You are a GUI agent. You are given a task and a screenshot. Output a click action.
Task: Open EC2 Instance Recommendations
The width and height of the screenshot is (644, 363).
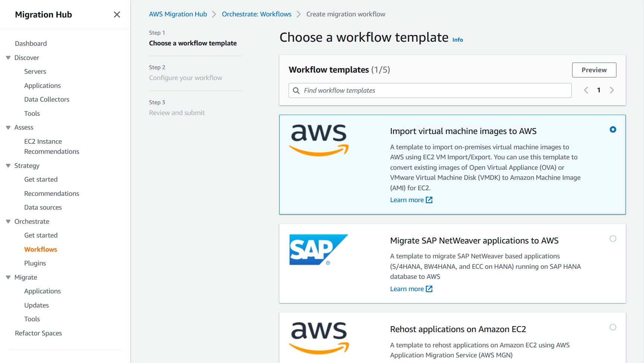pyautogui.click(x=52, y=146)
